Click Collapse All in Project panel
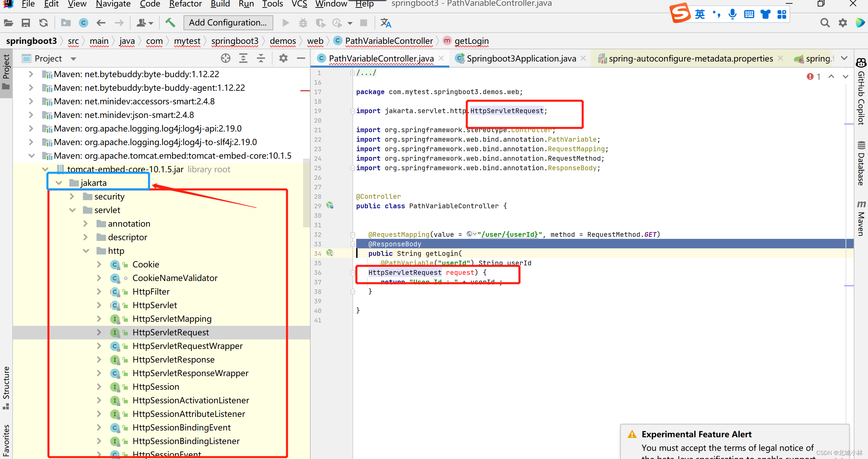 261,58
